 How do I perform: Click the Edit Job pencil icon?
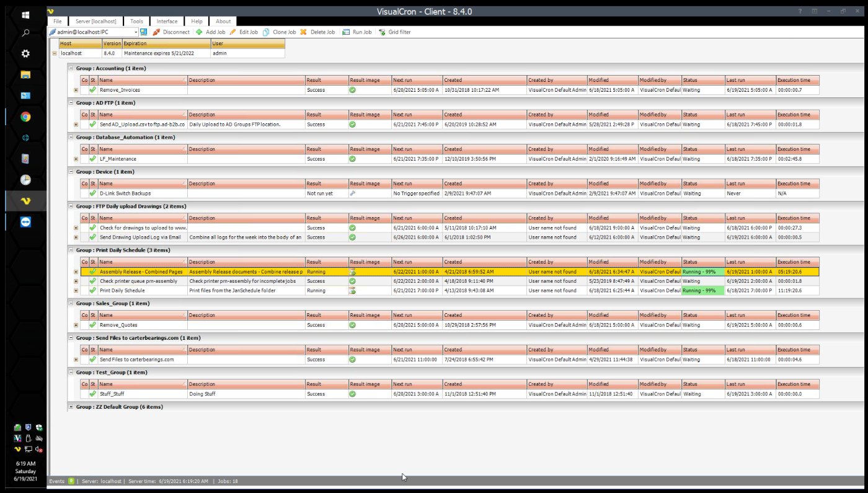tap(233, 32)
